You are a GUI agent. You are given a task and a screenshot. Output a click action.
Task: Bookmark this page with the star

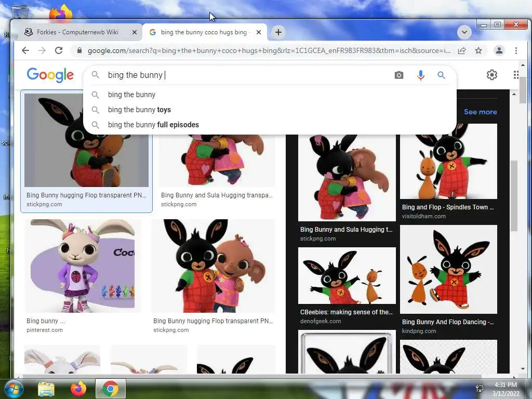478,50
